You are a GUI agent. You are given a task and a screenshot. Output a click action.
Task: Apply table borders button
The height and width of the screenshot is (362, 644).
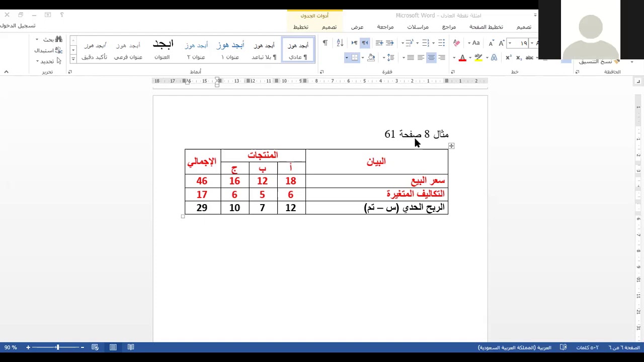tap(355, 58)
